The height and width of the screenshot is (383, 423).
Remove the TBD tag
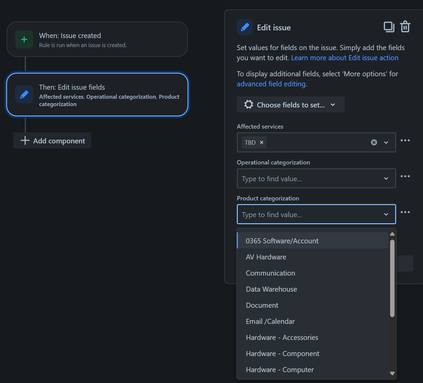pyautogui.click(x=262, y=142)
